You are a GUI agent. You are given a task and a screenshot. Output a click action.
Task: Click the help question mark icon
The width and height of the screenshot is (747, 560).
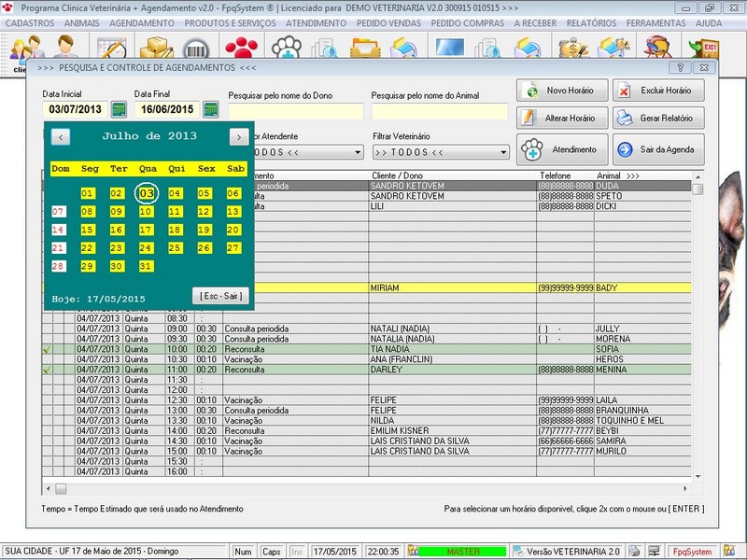tap(682, 68)
